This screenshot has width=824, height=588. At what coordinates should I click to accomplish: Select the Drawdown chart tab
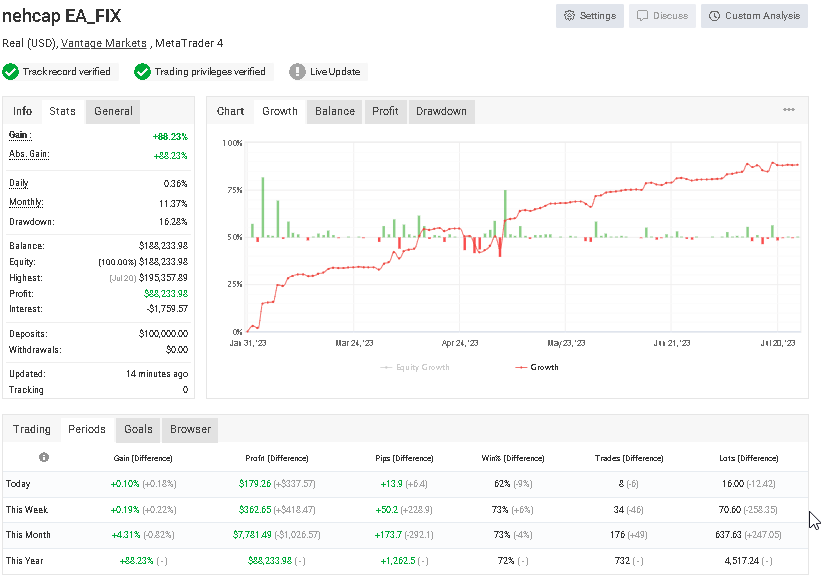click(x=441, y=111)
